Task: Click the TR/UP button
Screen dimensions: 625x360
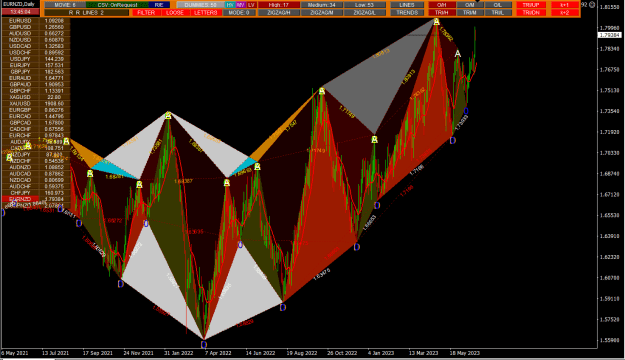Action: pyautogui.click(x=531, y=5)
